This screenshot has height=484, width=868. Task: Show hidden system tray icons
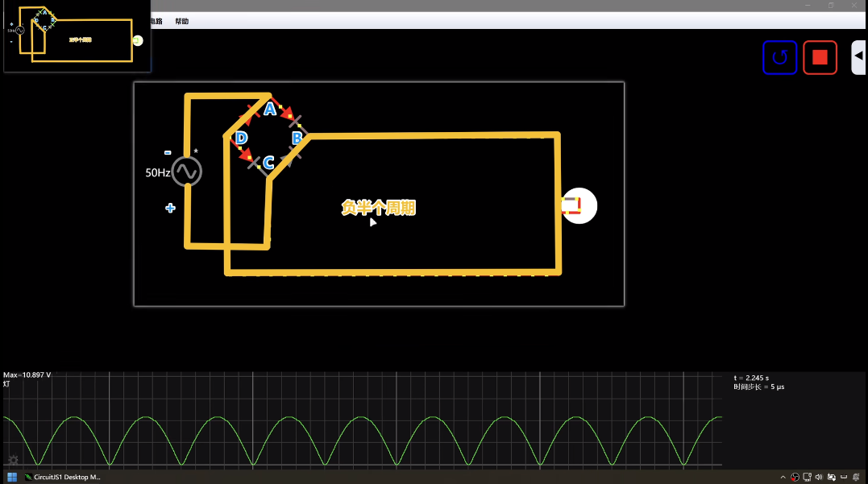point(783,478)
